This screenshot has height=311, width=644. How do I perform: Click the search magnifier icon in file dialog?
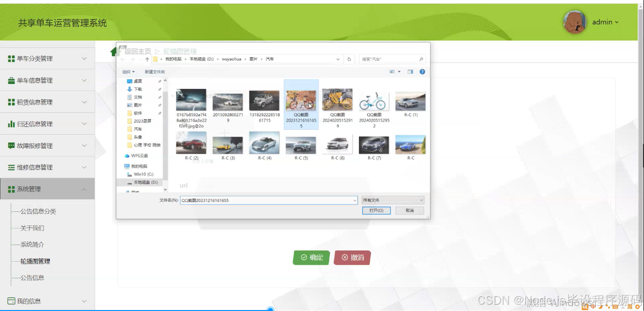coord(421,59)
